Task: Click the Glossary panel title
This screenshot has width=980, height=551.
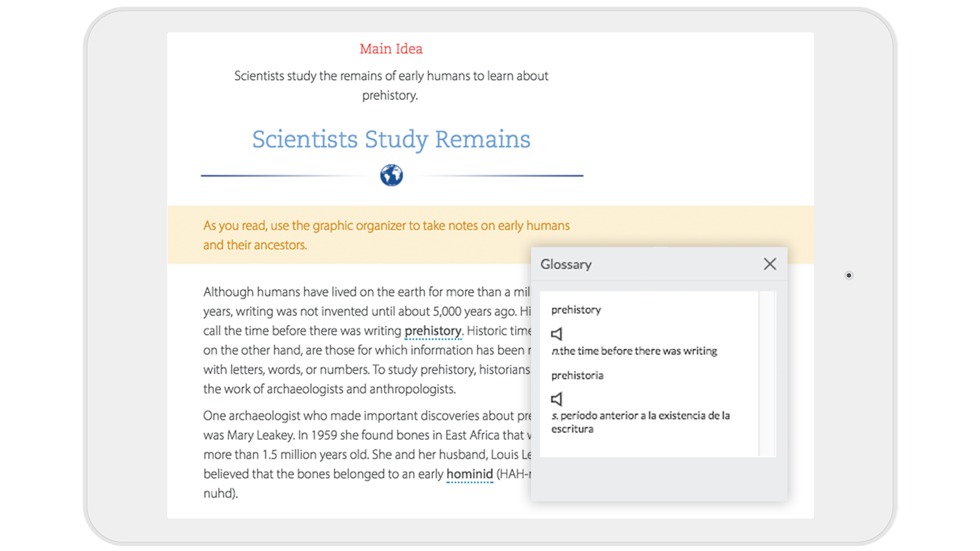Action: click(565, 264)
